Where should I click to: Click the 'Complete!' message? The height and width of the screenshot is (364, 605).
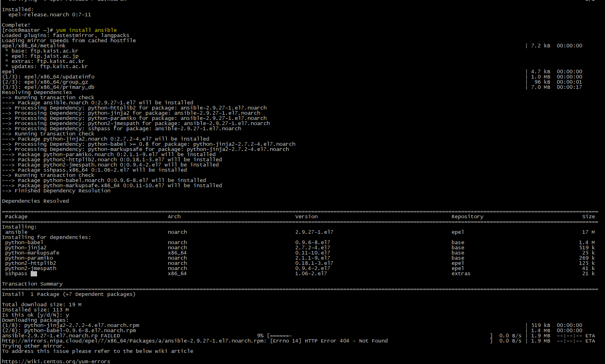[16, 25]
